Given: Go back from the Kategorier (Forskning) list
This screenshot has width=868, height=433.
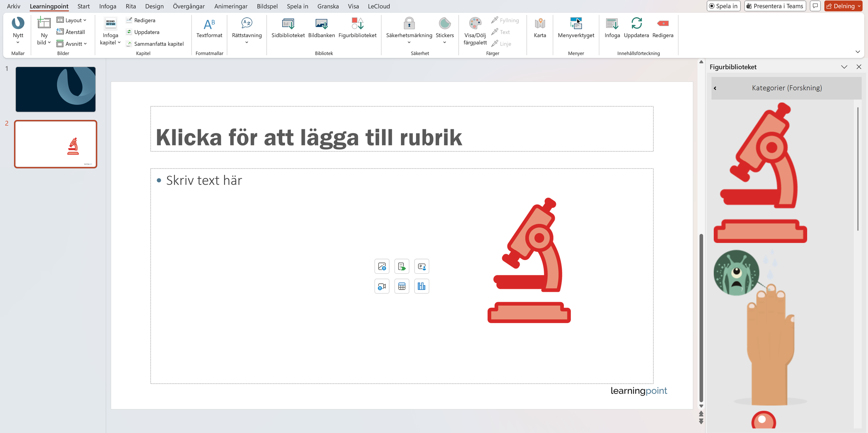Looking at the screenshot, I should point(715,88).
